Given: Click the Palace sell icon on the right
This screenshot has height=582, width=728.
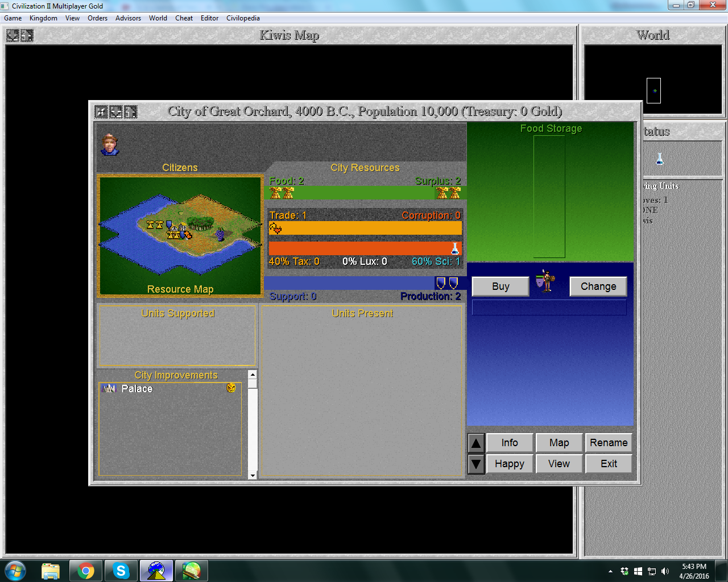Looking at the screenshot, I should click(231, 388).
